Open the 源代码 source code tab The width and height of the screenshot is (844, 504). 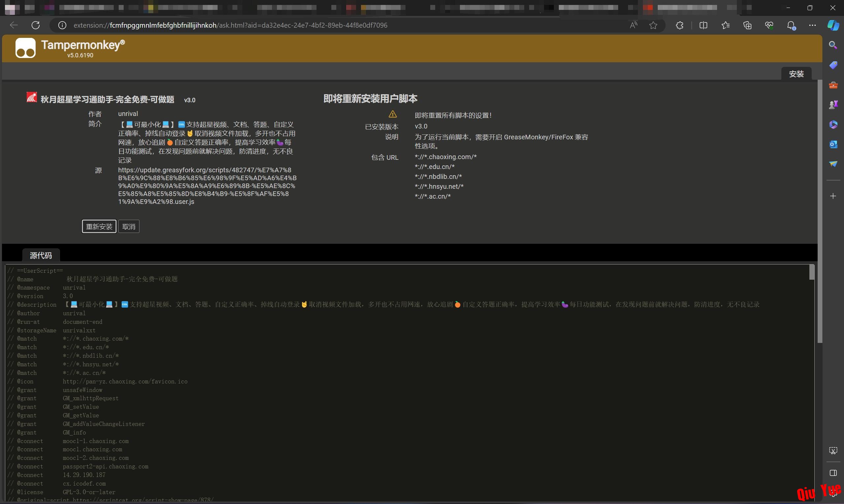pyautogui.click(x=41, y=255)
